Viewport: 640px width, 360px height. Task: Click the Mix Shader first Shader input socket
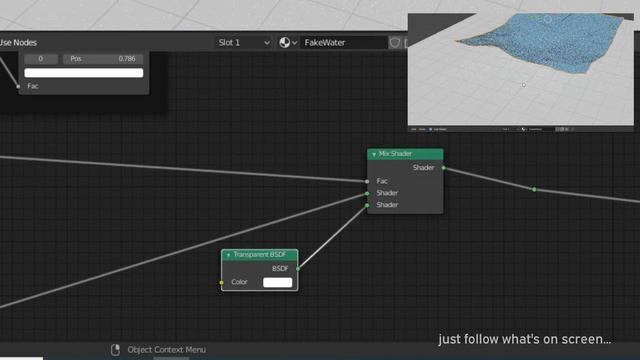coord(367,193)
